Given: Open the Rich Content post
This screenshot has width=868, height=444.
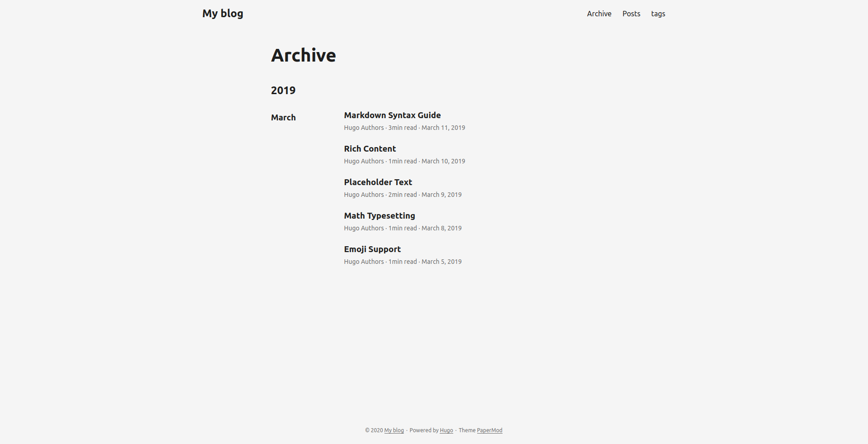Looking at the screenshot, I should [x=369, y=148].
